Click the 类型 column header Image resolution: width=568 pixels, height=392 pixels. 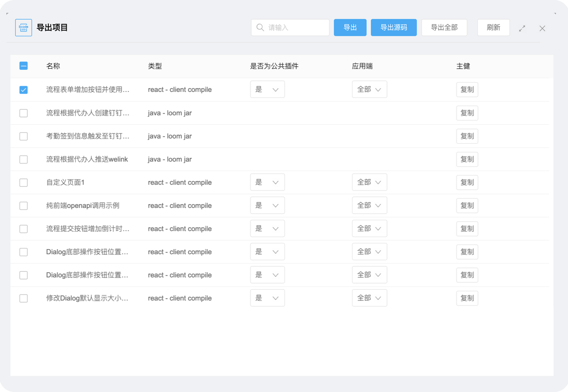[155, 66]
